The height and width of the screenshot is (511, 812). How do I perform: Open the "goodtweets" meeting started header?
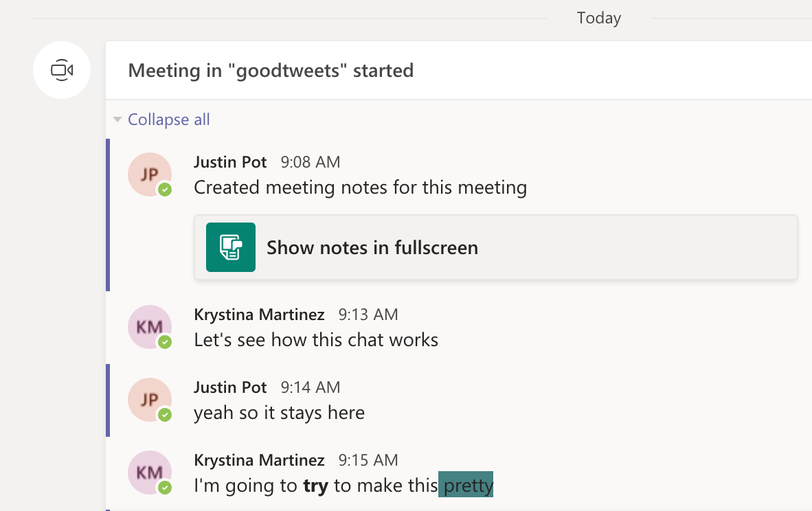(x=271, y=70)
